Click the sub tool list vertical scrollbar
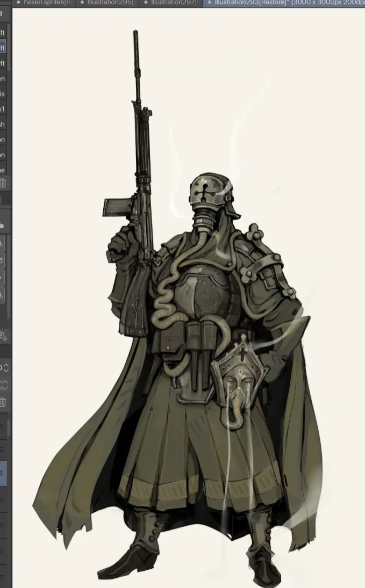Screen dimensions: 365x588 click(8, 64)
